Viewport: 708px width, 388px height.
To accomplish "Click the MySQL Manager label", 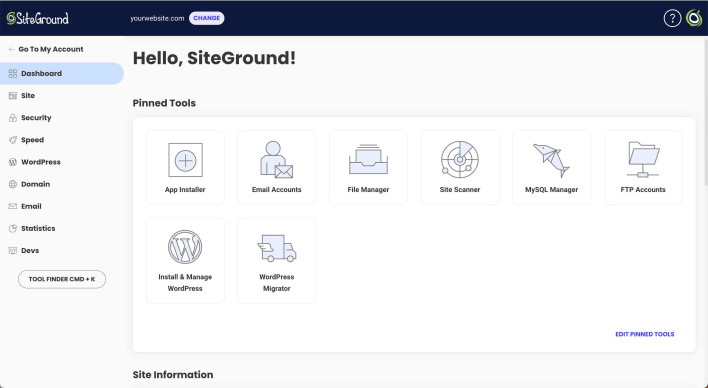I will (x=551, y=190).
